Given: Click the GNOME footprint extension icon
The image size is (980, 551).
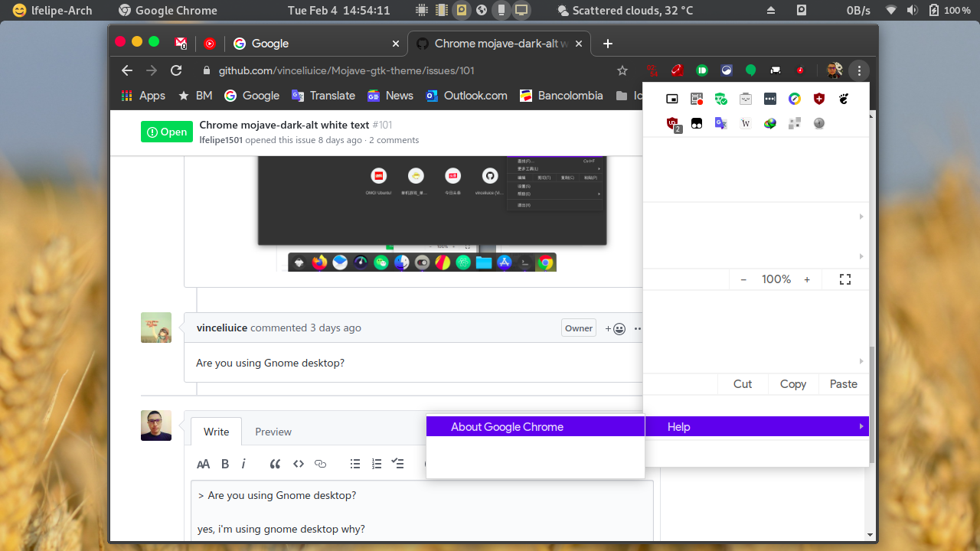Looking at the screenshot, I should click(x=844, y=100).
